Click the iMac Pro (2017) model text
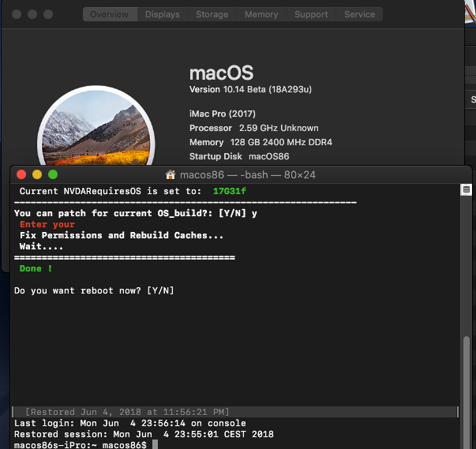The image size is (476, 449). 223,114
